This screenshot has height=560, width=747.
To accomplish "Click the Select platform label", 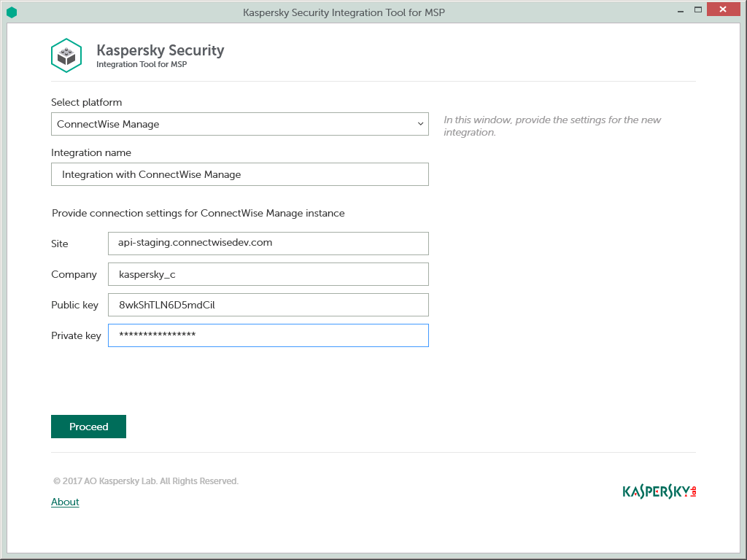I will click(x=87, y=102).
